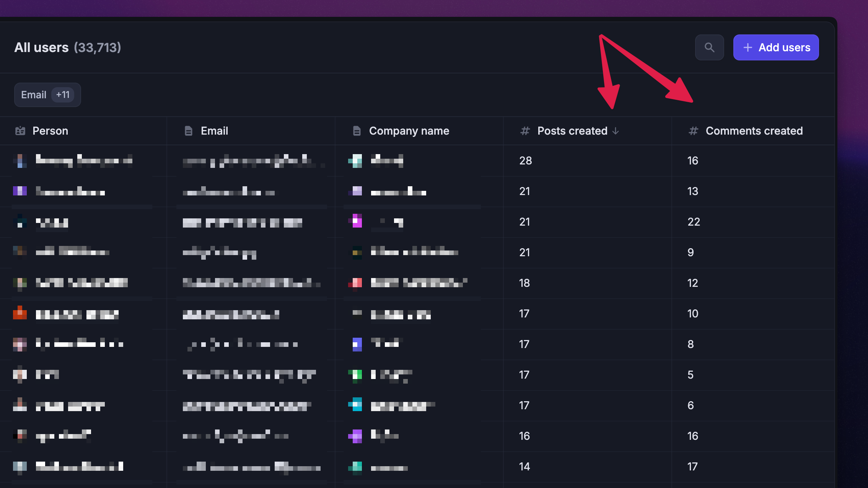Click the cell showing 22 comments created
The height and width of the screenshot is (488, 868).
[694, 222]
